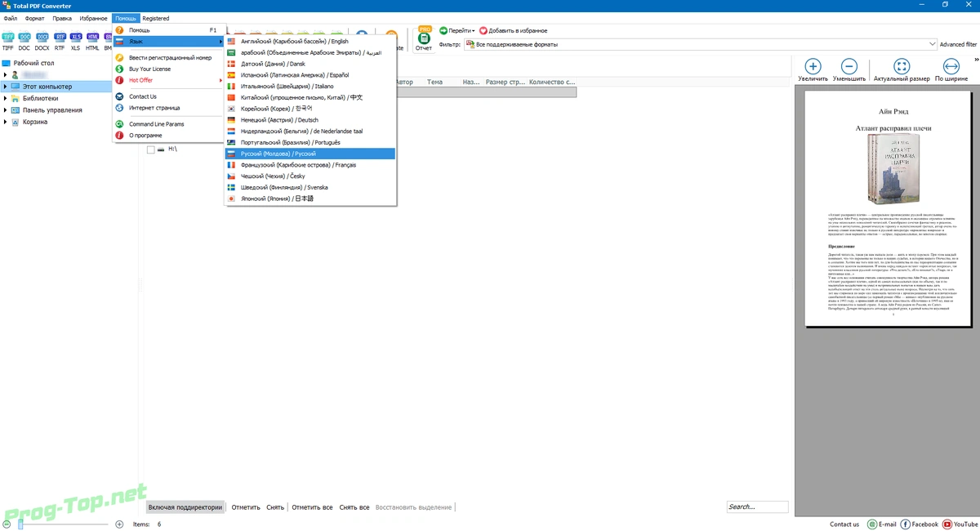Image resolution: width=980 pixels, height=531 pixels.
Task: Select Svenska language entry
Action: [310, 187]
